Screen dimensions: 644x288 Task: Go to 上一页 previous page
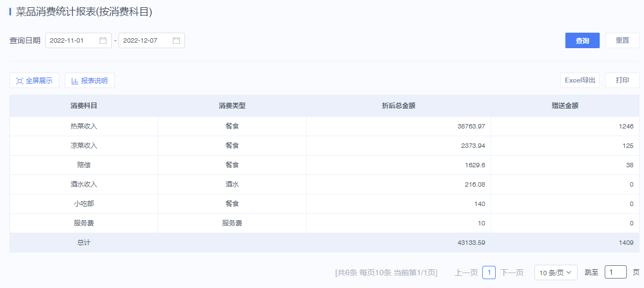[466, 272]
